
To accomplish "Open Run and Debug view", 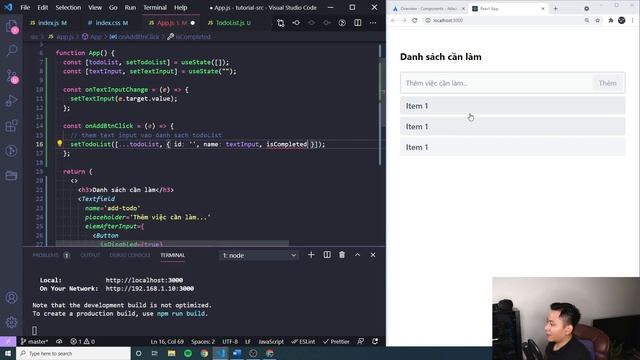I will coord(11,100).
